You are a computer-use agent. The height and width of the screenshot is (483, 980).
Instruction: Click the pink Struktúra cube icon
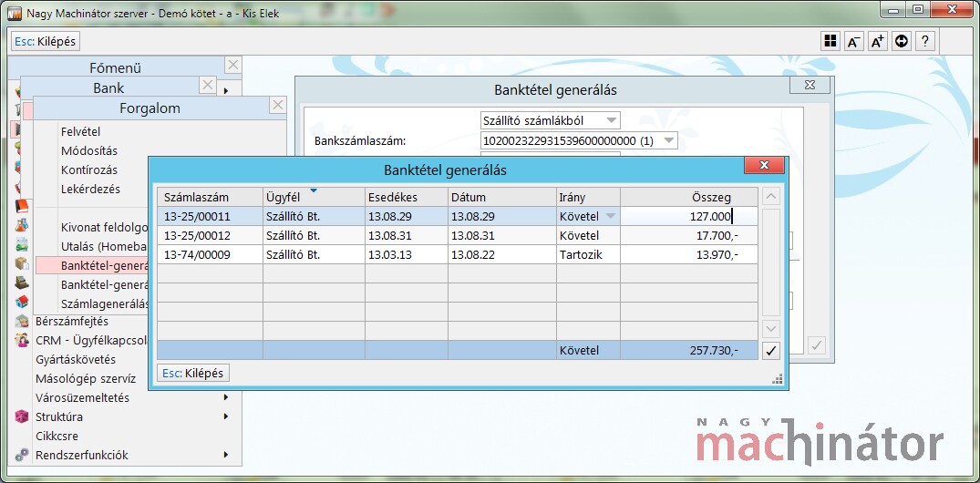[x=21, y=416]
